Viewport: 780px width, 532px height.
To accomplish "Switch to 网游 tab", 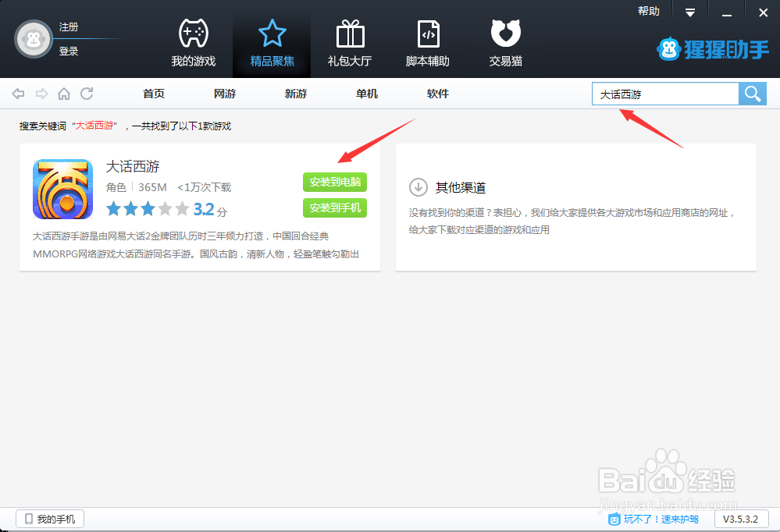I will 225,94.
